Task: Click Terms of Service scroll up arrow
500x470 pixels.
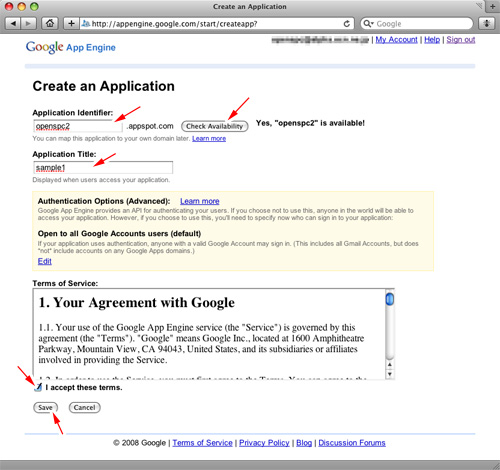Action: pos(389,365)
